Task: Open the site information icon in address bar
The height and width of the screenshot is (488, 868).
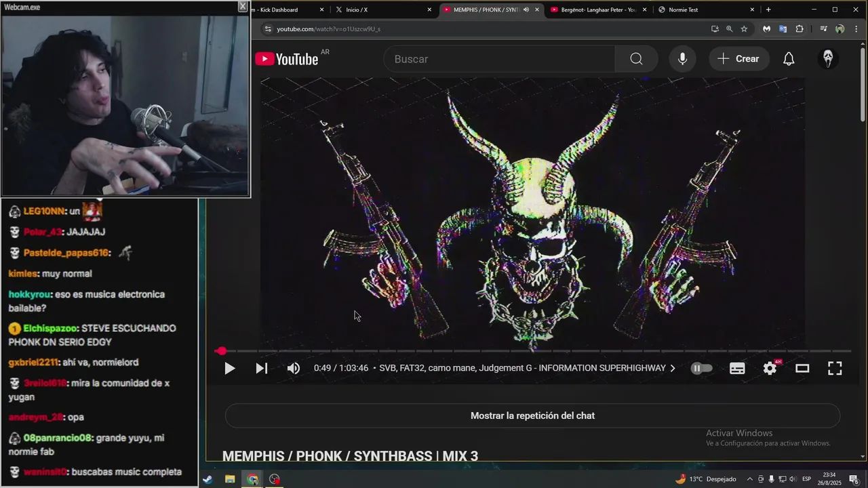Action: pos(267,29)
